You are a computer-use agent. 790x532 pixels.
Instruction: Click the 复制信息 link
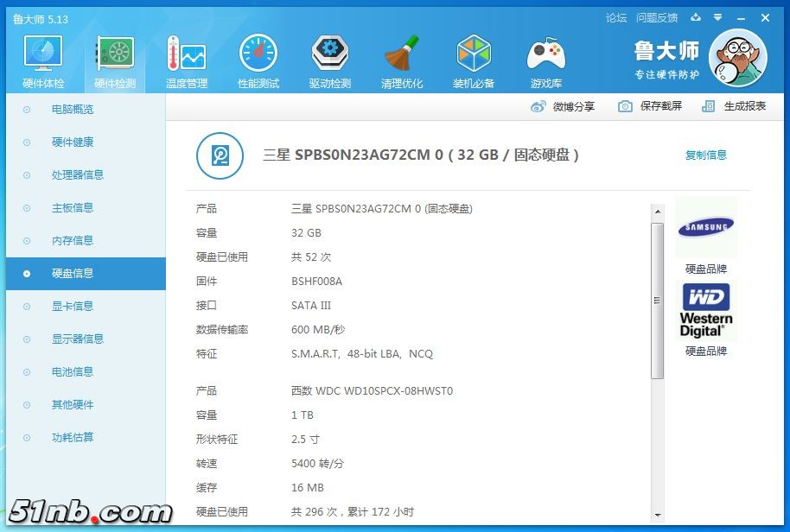click(706, 155)
